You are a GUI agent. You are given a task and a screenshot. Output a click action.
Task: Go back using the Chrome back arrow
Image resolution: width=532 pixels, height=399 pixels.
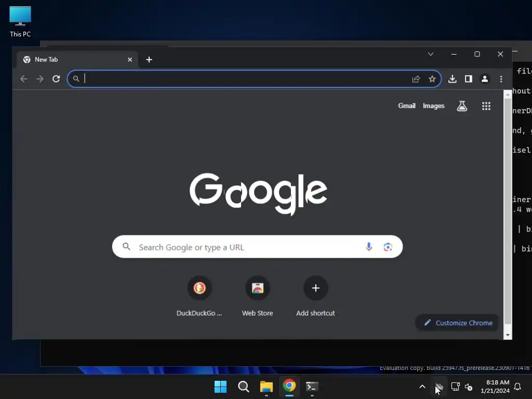tap(24, 79)
